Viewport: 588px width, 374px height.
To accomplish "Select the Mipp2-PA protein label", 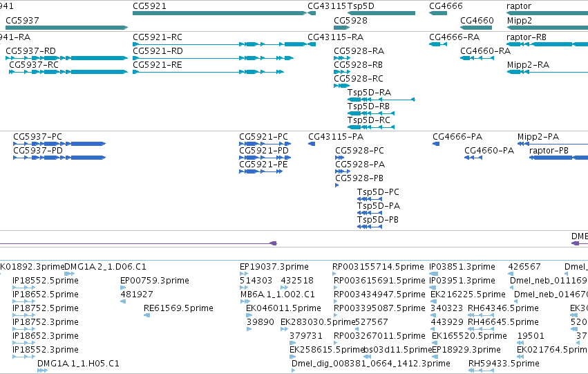I will point(538,137).
